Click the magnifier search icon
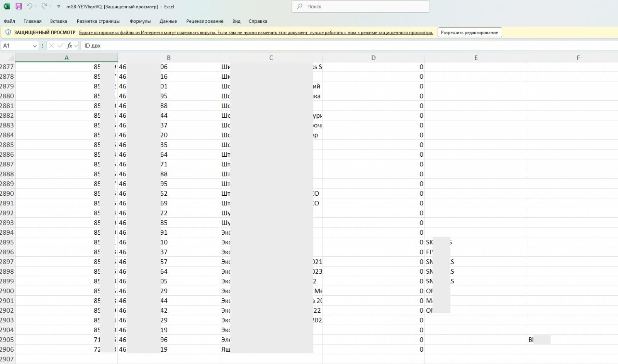This screenshot has width=618, height=364. (300, 7)
